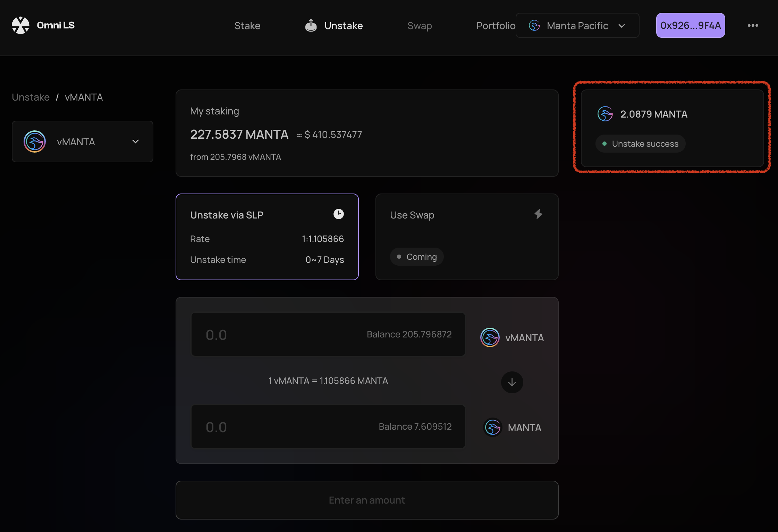Click the lightning bolt icon on Use Swap
Image resolution: width=778 pixels, height=532 pixels.
pyautogui.click(x=538, y=214)
